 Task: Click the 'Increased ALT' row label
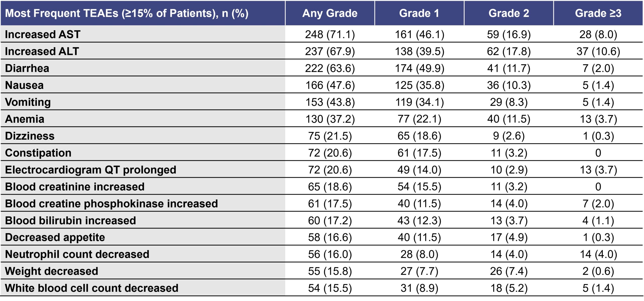(42, 51)
